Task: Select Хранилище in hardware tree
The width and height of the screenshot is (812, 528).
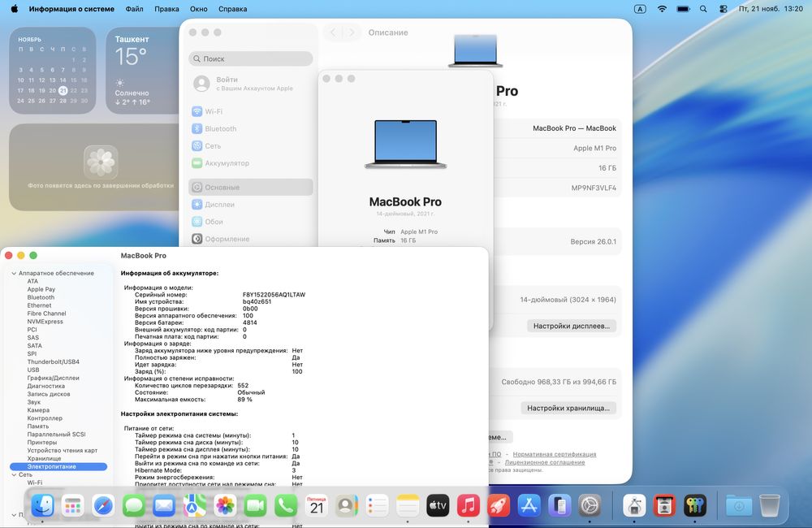Action: [x=44, y=458]
